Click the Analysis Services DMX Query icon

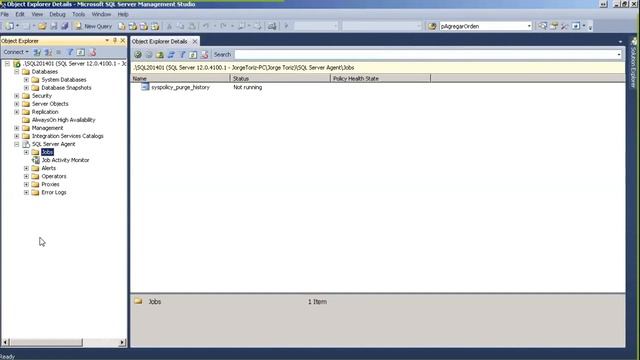(x=144, y=26)
